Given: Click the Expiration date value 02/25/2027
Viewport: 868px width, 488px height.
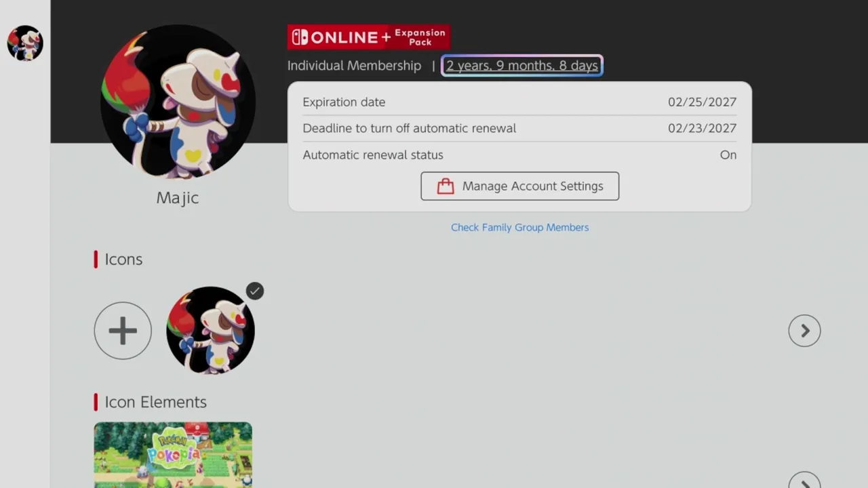Looking at the screenshot, I should [702, 102].
